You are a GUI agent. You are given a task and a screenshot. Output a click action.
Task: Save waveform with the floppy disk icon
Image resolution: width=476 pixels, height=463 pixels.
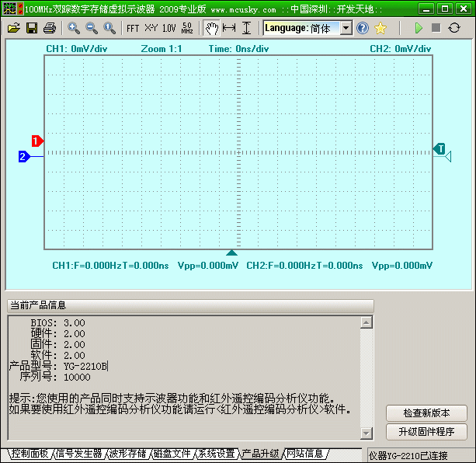pos(32,28)
